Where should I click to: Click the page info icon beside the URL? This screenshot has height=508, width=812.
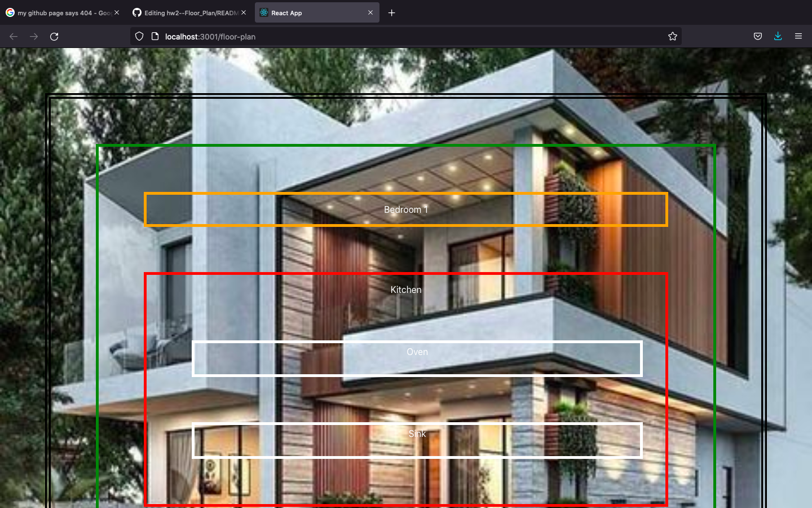pyautogui.click(x=154, y=36)
